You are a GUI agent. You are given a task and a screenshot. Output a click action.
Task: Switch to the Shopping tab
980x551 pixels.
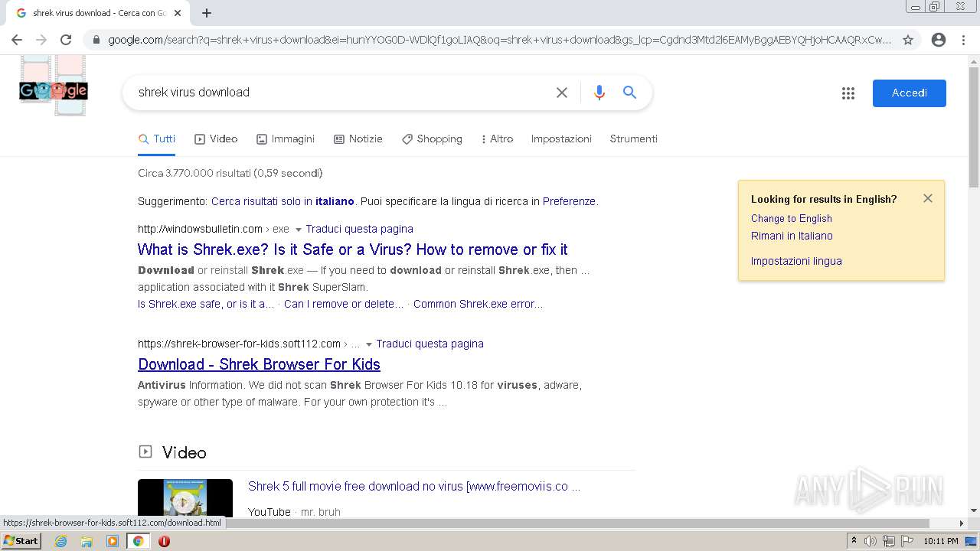click(x=432, y=139)
